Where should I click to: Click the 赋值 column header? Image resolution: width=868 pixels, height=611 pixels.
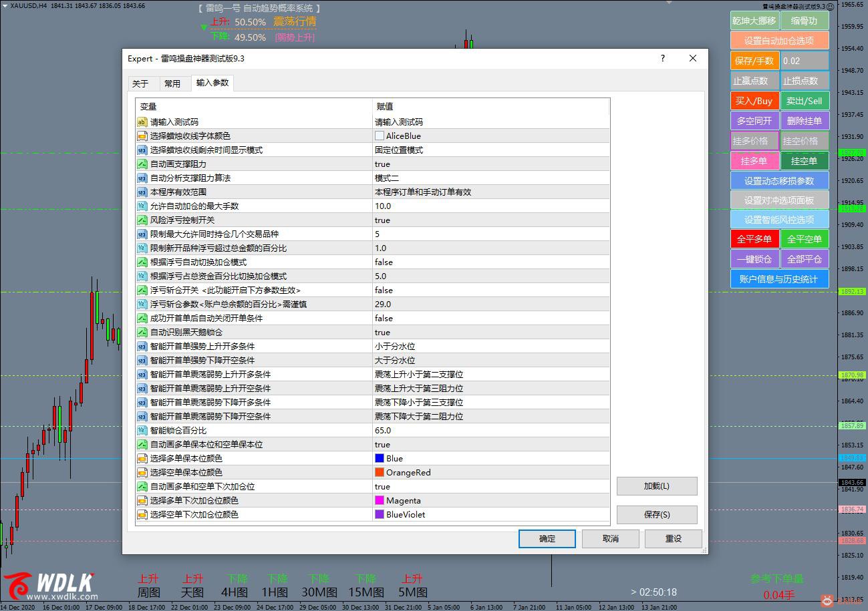point(491,107)
